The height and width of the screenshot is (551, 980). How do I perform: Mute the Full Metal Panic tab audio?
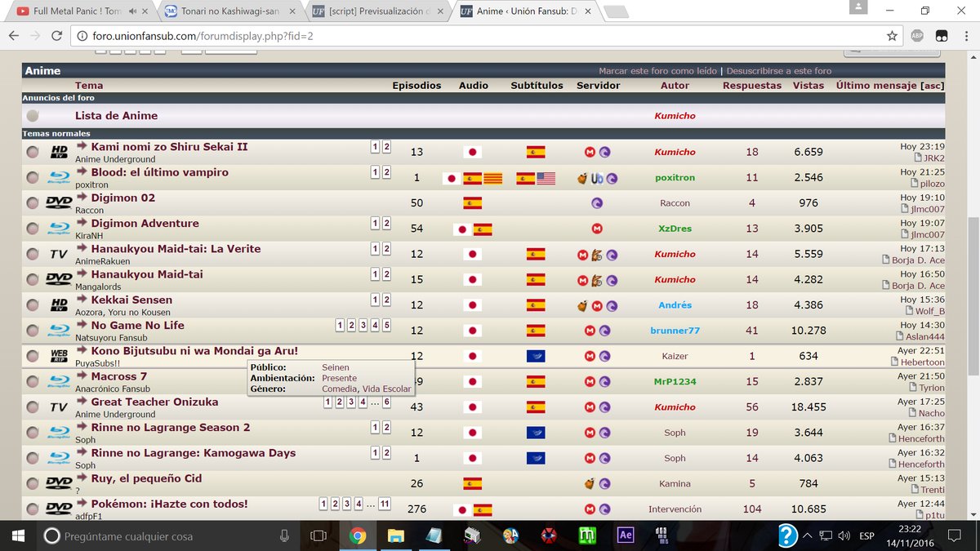[x=132, y=11]
